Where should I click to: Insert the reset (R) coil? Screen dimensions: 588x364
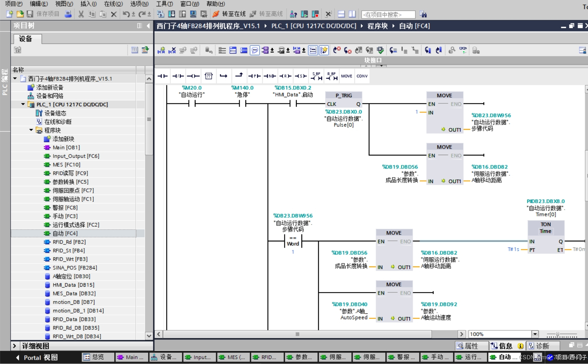[x=285, y=76]
